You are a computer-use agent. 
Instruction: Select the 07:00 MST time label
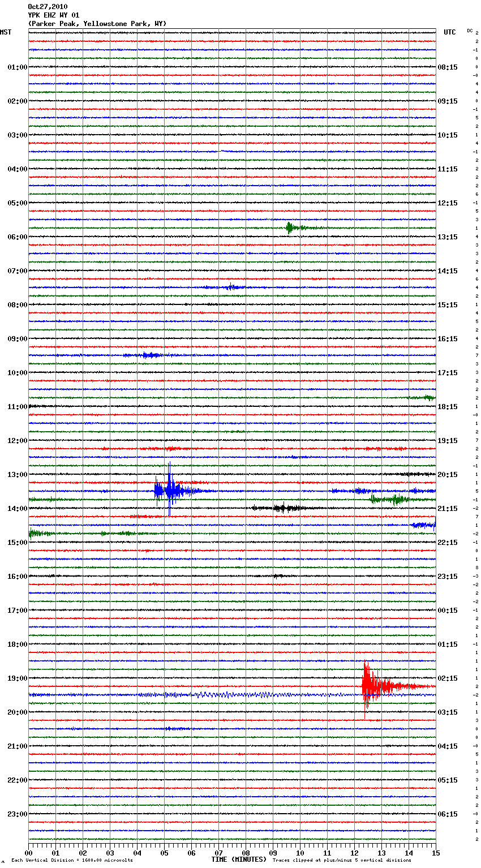(x=17, y=271)
